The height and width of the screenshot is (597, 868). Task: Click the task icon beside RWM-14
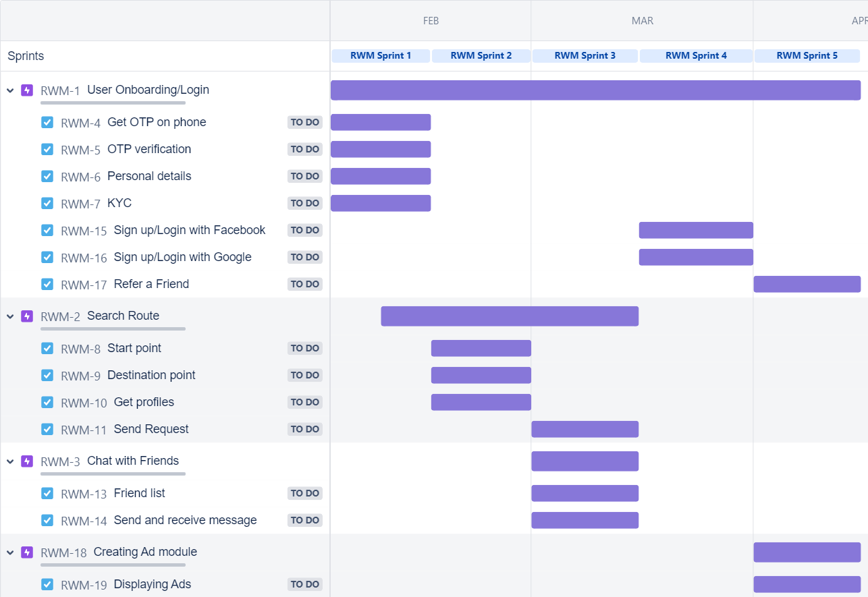(47, 520)
